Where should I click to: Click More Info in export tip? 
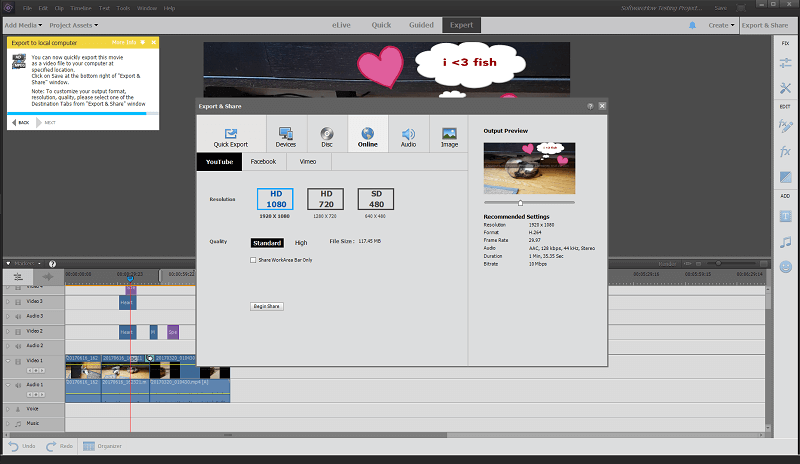coord(124,42)
